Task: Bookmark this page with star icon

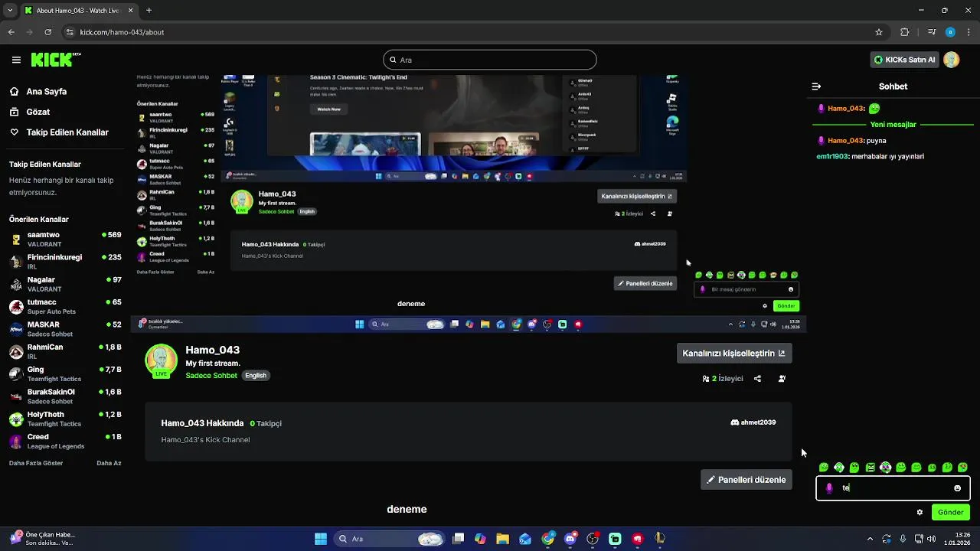Action: (879, 32)
